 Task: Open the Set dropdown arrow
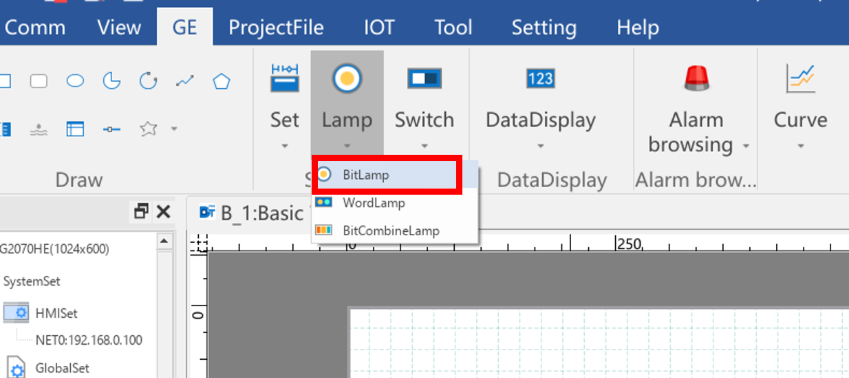point(285,146)
